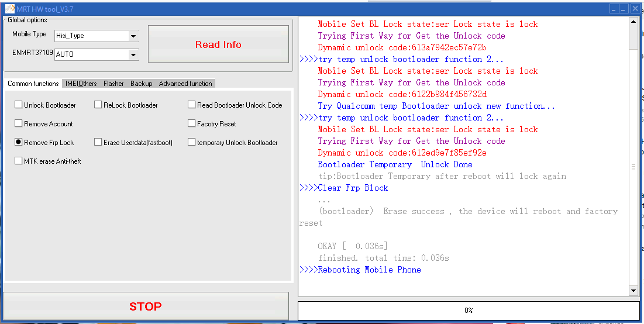Open the IMEIOthers tab
Image resolution: width=644 pixels, height=324 pixels.
point(81,84)
